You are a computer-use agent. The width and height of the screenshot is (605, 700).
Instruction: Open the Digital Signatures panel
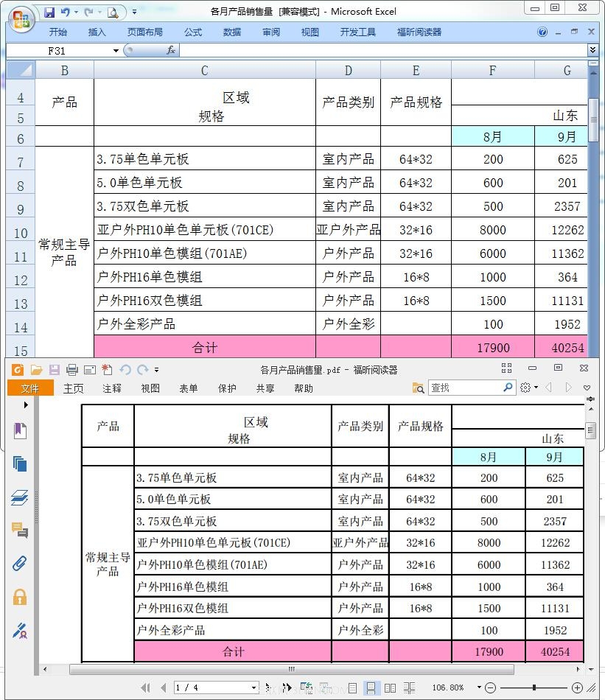click(x=19, y=629)
